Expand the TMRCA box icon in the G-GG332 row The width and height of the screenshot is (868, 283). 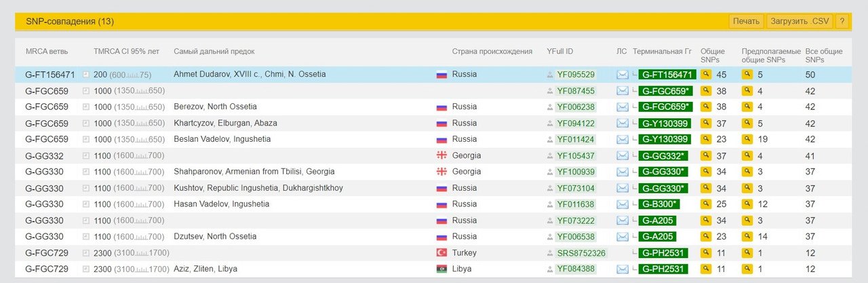click(86, 155)
